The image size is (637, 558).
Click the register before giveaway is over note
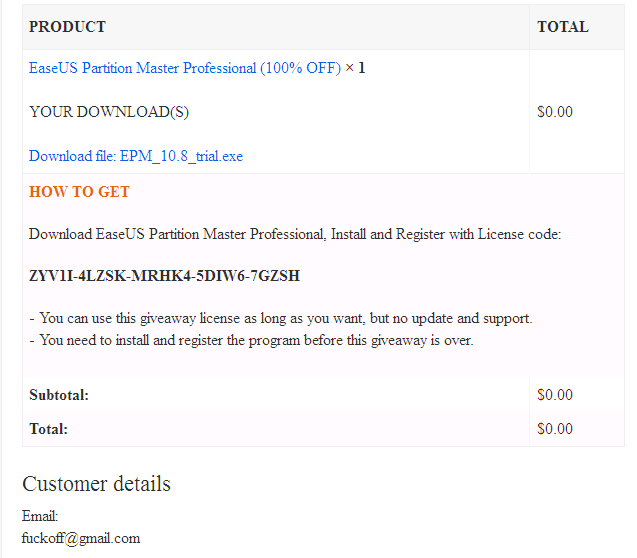pos(251,340)
